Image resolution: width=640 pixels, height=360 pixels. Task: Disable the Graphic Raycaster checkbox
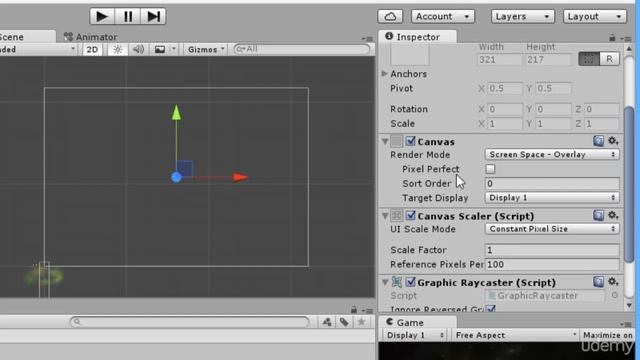pyautogui.click(x=410, y=282)
